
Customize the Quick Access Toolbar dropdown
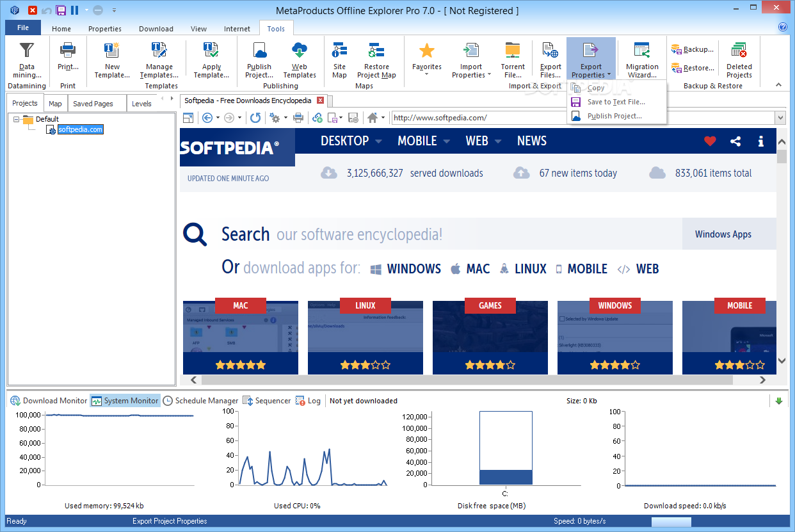point(114,10)
